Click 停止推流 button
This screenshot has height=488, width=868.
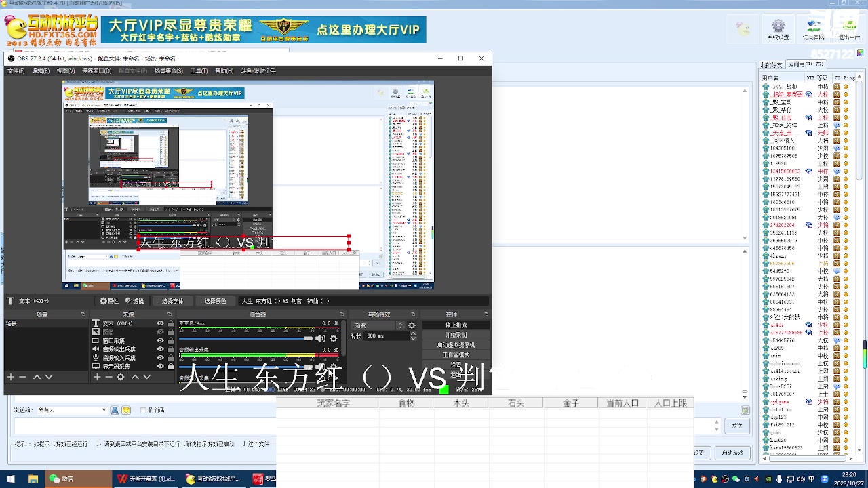coord(456,325)
